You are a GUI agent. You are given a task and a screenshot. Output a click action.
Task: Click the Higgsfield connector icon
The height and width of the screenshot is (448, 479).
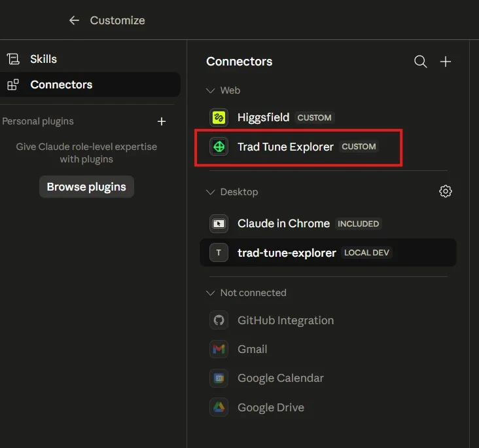click(219, 117)
